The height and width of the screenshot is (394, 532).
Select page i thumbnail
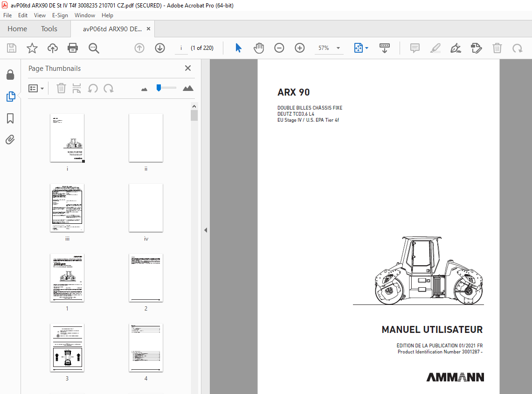click(67, 138)
